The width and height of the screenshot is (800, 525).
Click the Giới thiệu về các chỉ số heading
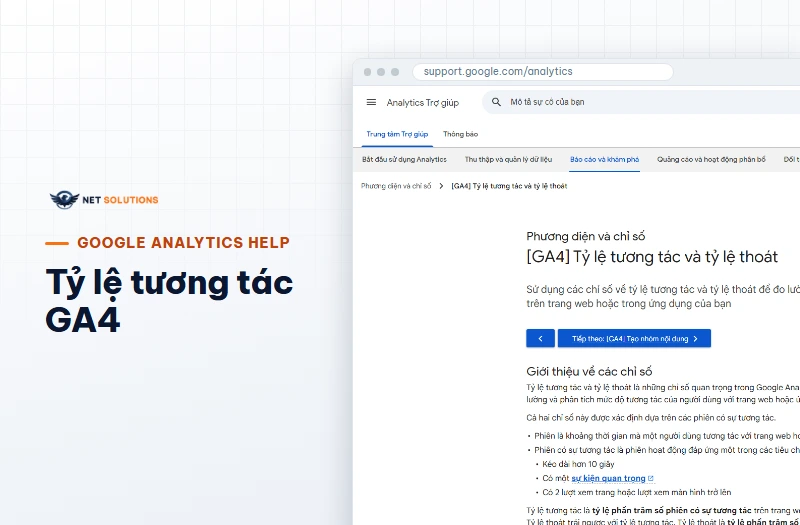(x=589, y=371)
